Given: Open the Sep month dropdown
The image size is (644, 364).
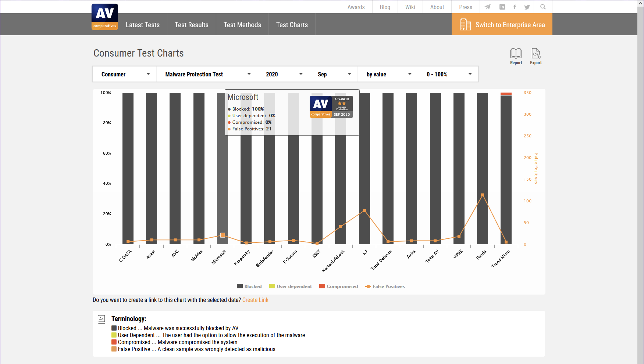Looking at the screenshot, I should [x=334, y=74].
